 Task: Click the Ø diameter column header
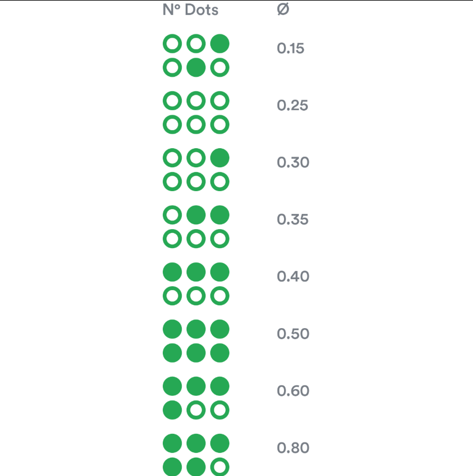point(283,9)
